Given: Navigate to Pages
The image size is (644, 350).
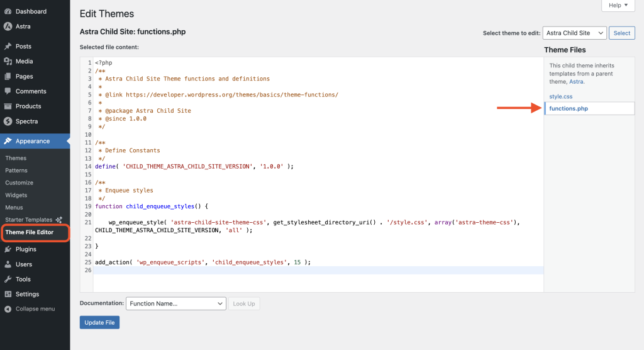Looking at the screenshot, I should [25, 77].
